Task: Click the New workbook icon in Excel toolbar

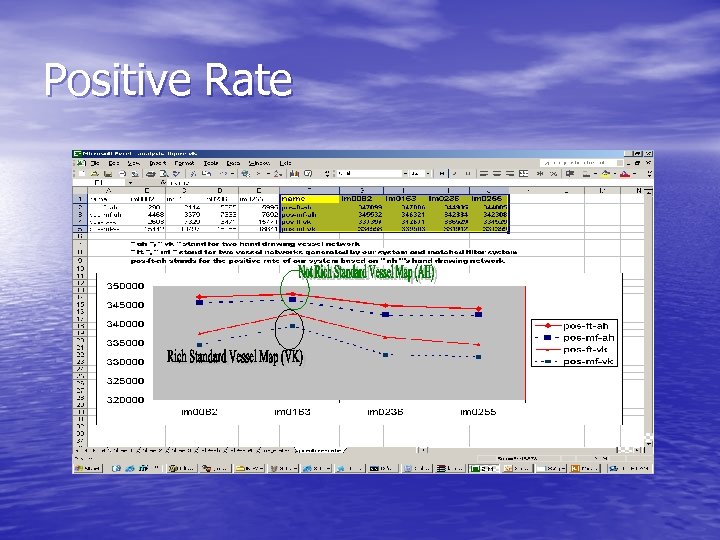Action: pyautogui.click(x=82, y=174)
